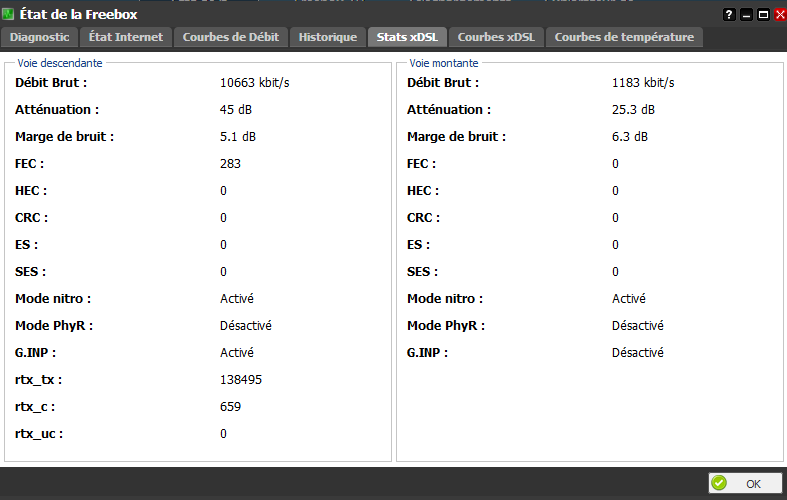Click the FEC value 283

[x=230, y=164]
